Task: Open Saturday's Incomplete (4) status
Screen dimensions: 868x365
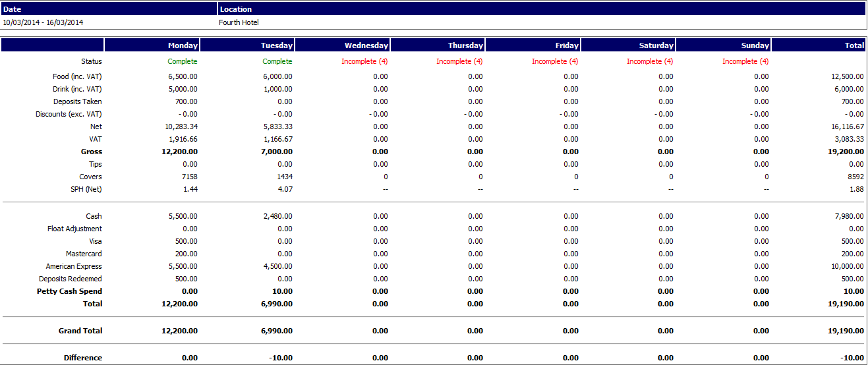Action: (650, 61)
